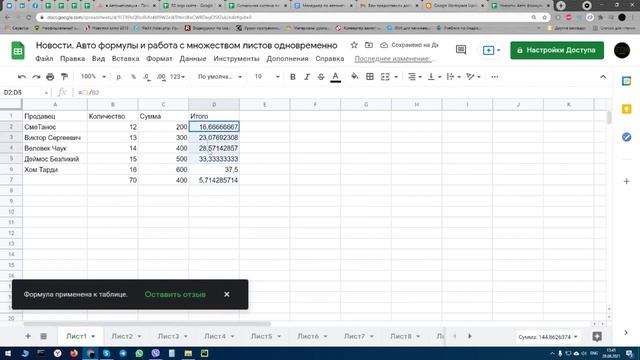The image size is (640, 360).
Task: Open the text color picker
Action: (336, 77)
